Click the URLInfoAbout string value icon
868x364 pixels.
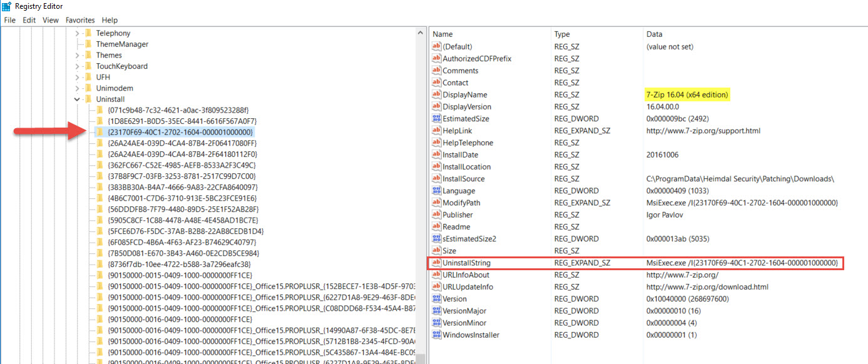coord(437,275)
